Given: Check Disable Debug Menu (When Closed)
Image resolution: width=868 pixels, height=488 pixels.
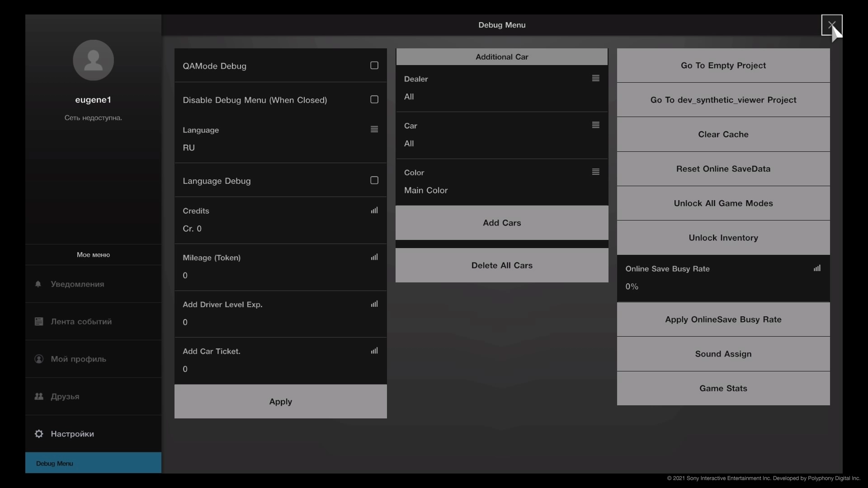Looking at the screenshot, I should (x=374, y=99).
